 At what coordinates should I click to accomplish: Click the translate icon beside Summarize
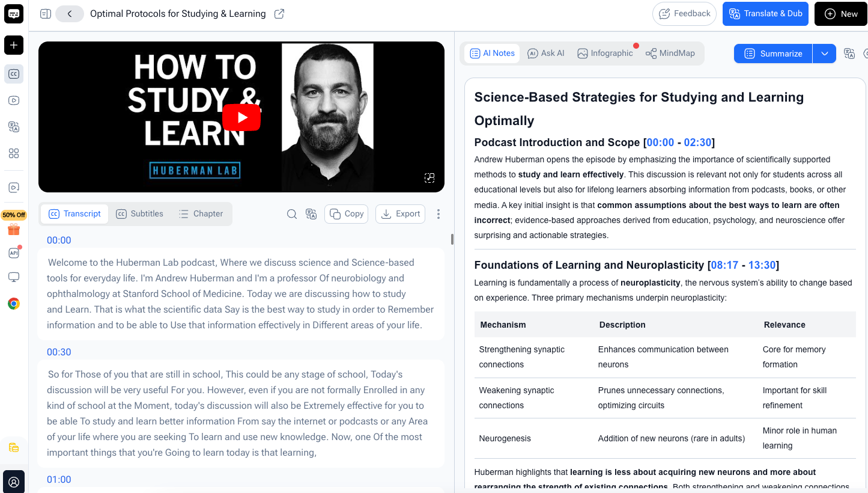click(x=849, y=54)
